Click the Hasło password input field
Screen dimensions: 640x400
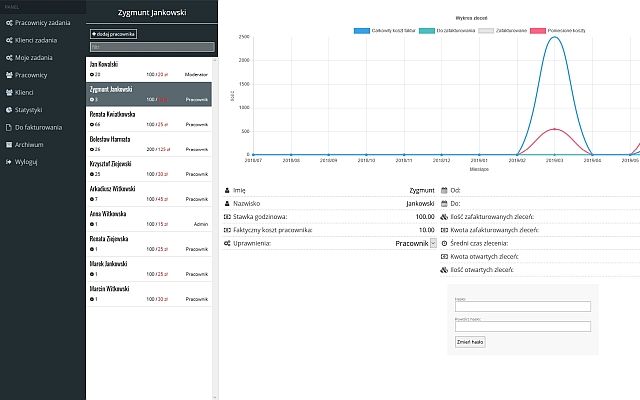click(x=522, y=307)
